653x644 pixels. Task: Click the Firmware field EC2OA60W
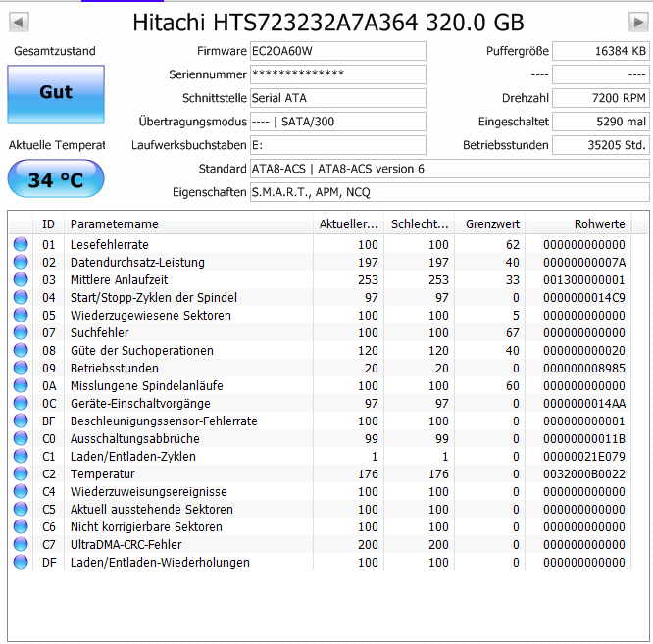pos(338,51)
